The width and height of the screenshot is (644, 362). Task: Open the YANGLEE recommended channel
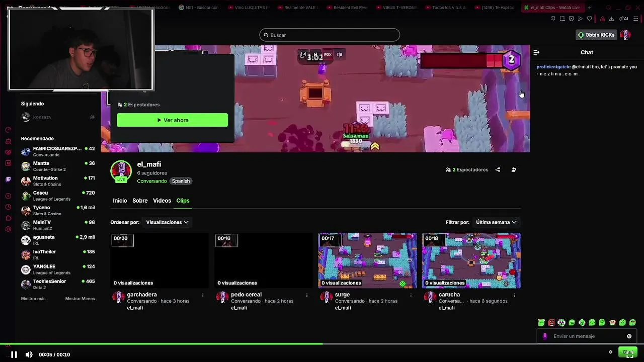click(58, 269)
